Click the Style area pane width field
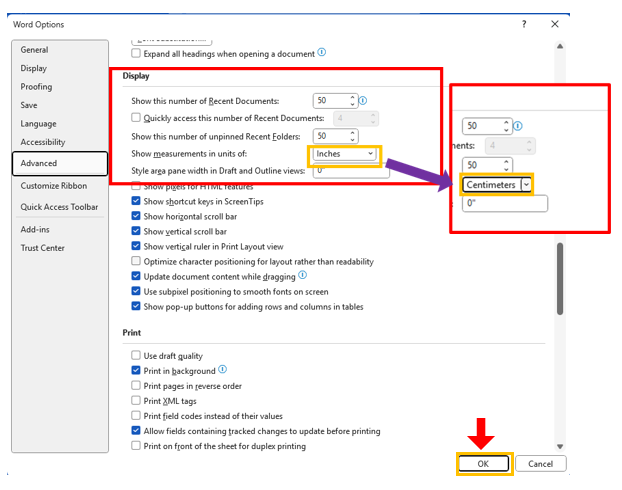The height and width of the screenshot is (490, 622). coord(336,171)
